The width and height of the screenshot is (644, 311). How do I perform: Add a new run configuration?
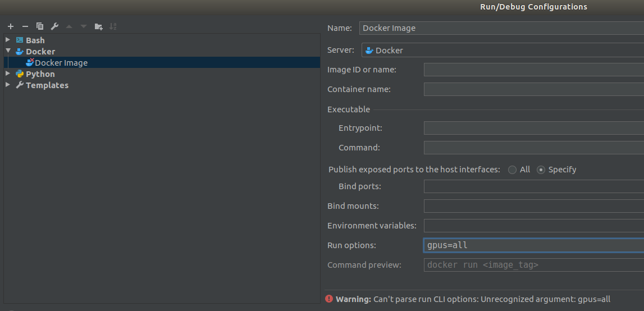tap(10, 26)
